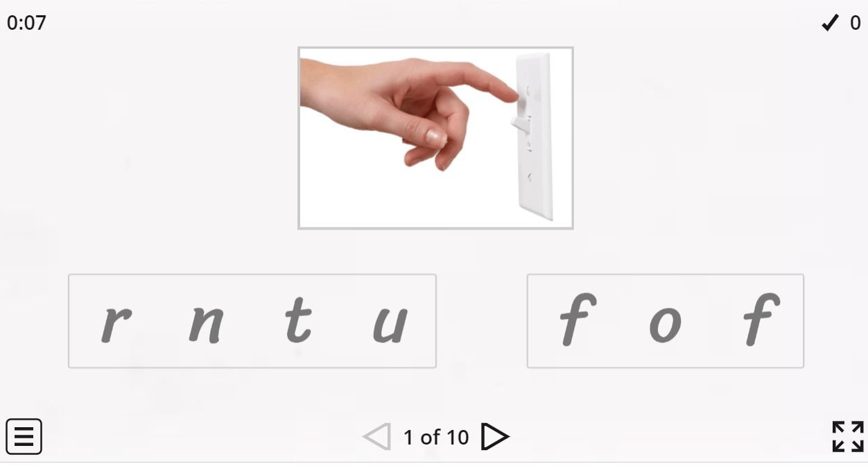Enter fullscreen with the expand arrows icon
The image size is (868, 466).
[x=848, y=437]
